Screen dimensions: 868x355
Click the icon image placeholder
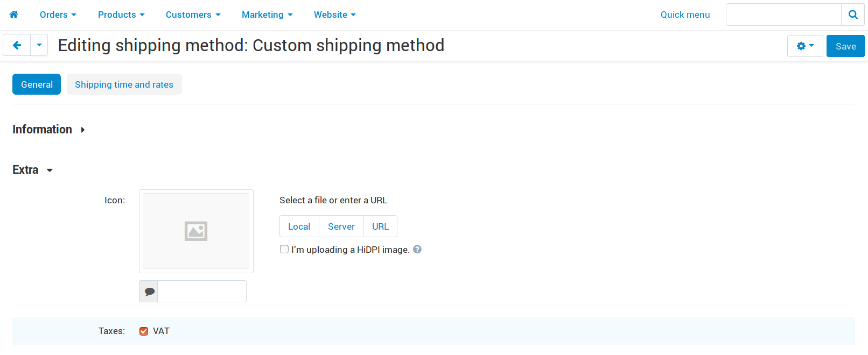[x=196, y=231]
